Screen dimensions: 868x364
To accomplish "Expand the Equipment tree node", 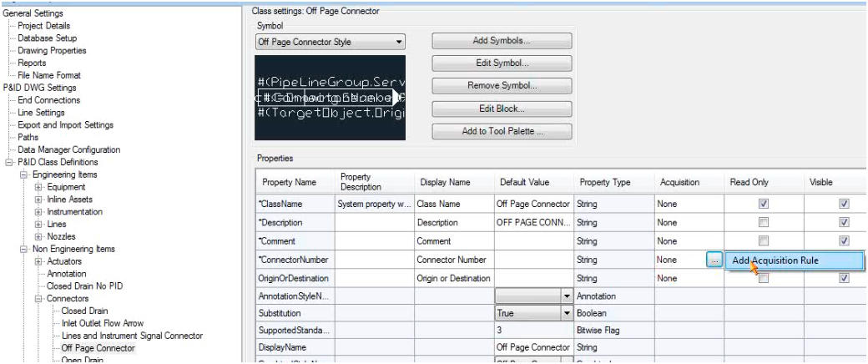I will (x=38, y=187).
